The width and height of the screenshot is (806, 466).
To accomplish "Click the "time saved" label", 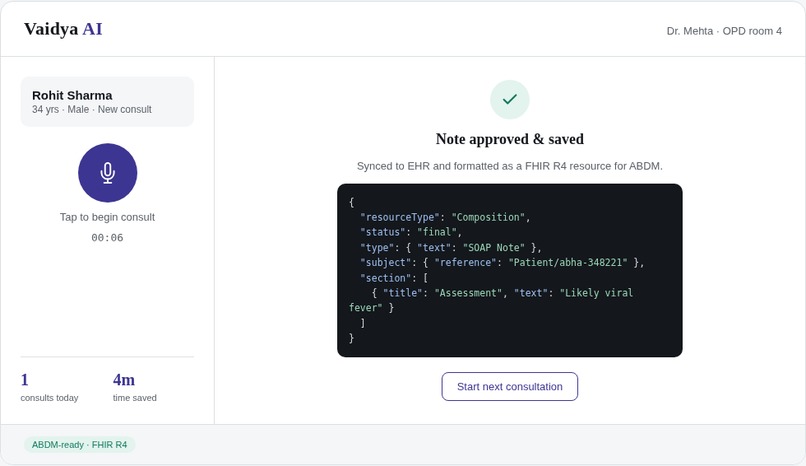I will click(x=135, y=398).
